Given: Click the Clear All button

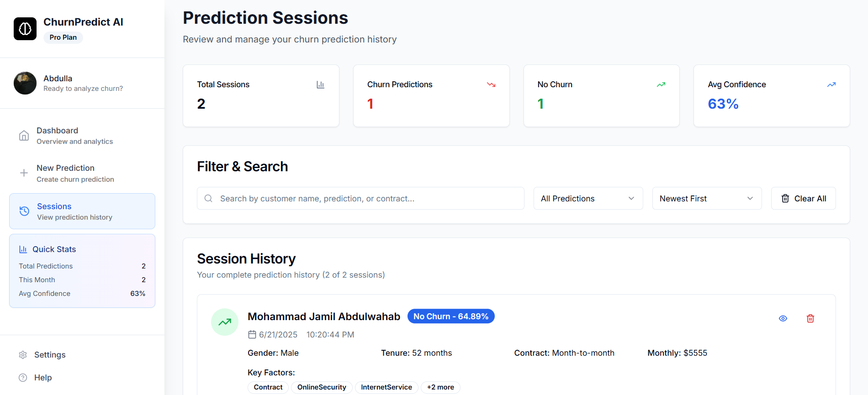Looking at the screenshot, I should coord(804,198).
